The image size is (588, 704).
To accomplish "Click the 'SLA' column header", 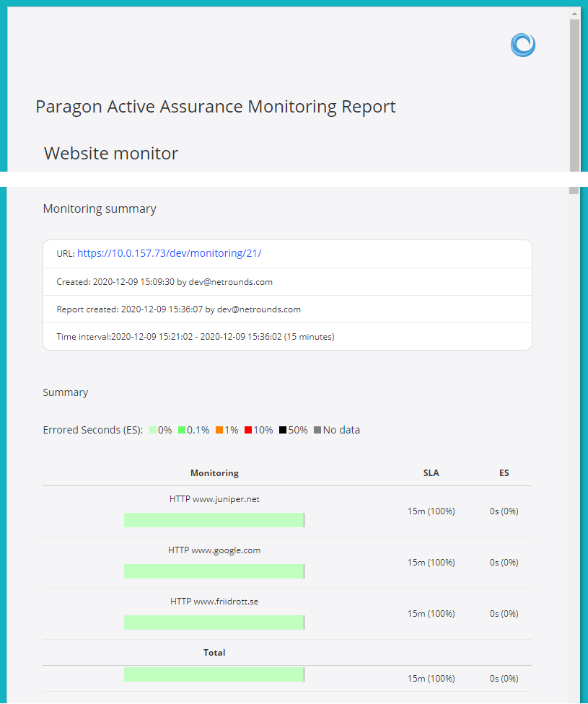I will (x=431, y=473).
